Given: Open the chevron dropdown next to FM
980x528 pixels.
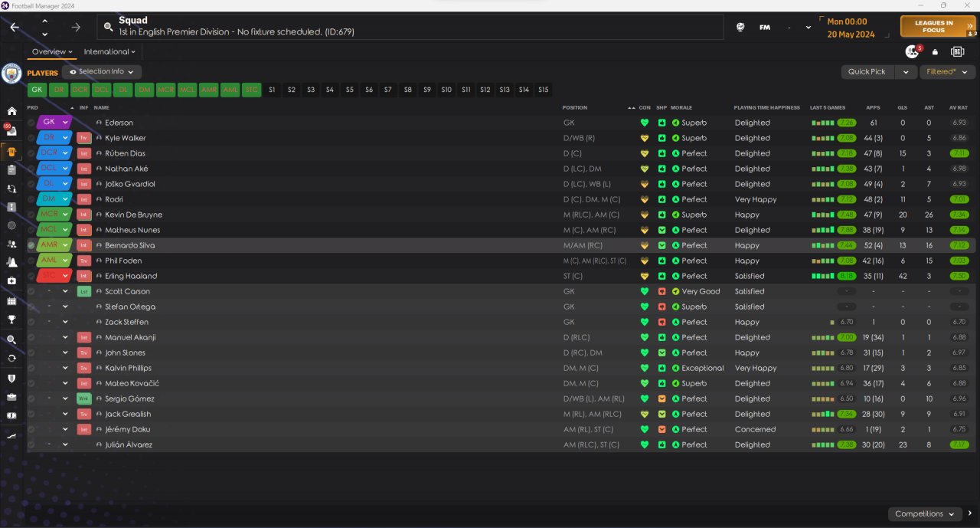Looking at the screenshot, I should pos(808,27).
